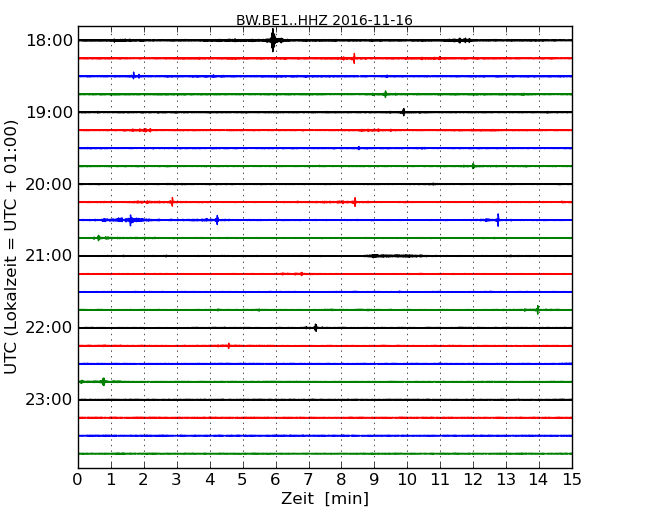Select the green event on 20:45 trace
This screenshot has width=650, height=520.
click(x=98, y=238)
